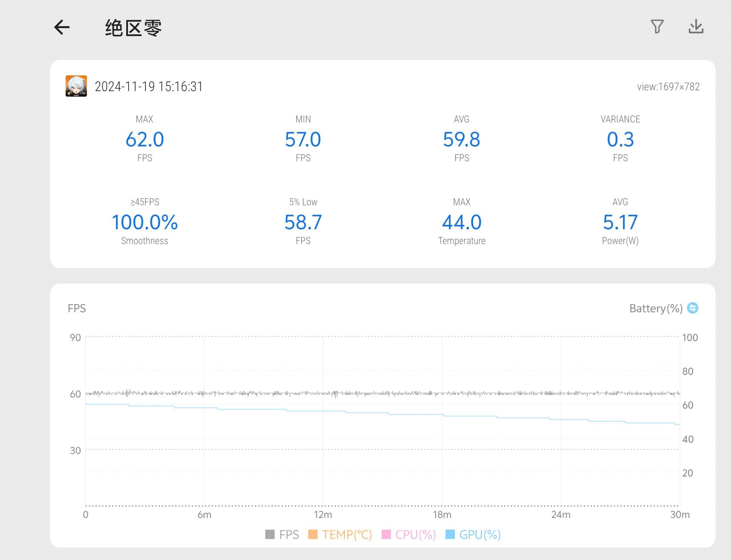Tap the 绝区零 page title

click(x=133, y=28)
